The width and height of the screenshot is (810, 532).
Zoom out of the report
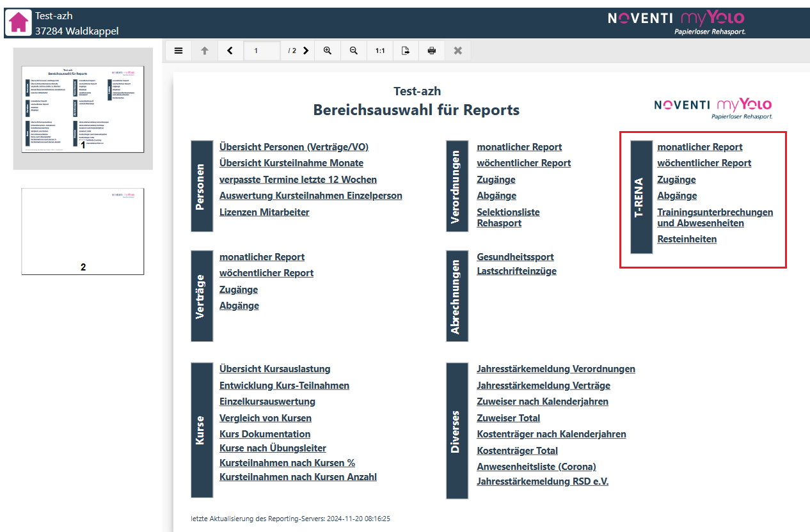point(353,51)
